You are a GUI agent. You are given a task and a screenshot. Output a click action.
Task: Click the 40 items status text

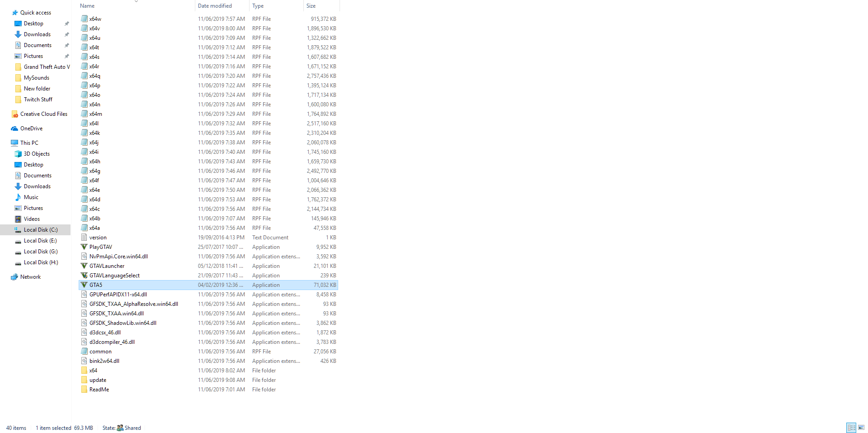tap(16, 428)
